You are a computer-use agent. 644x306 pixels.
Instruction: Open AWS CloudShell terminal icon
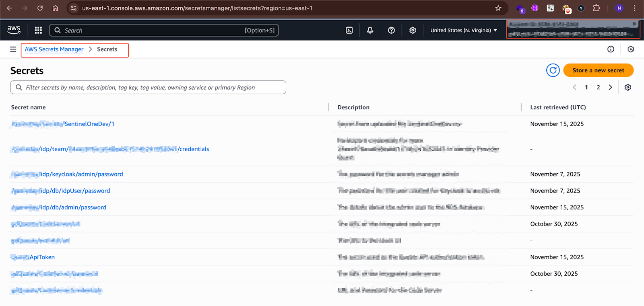tap(349, 30)
